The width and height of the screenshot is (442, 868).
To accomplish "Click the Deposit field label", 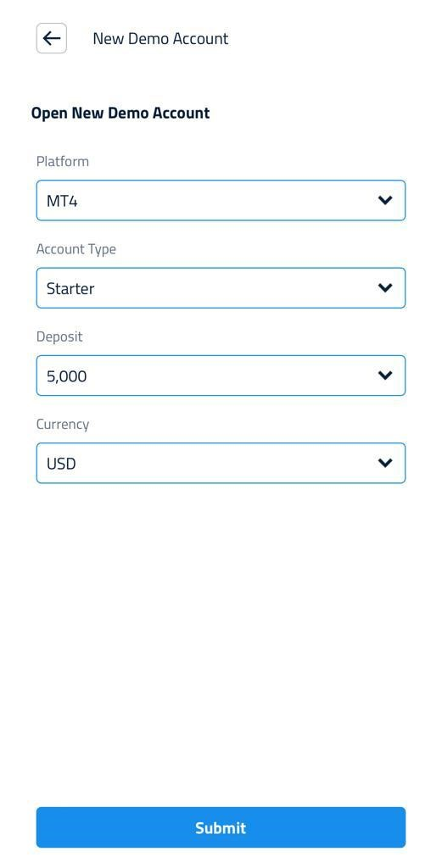I will 59,337.
